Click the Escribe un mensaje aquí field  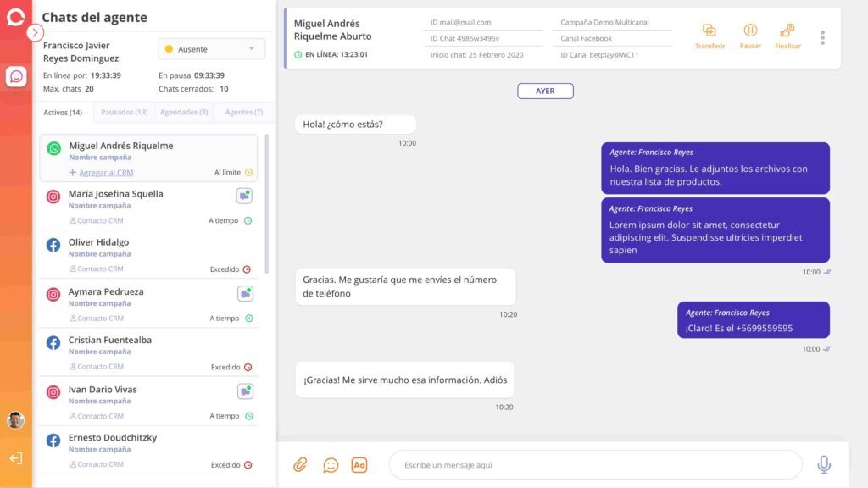(593, 464)
